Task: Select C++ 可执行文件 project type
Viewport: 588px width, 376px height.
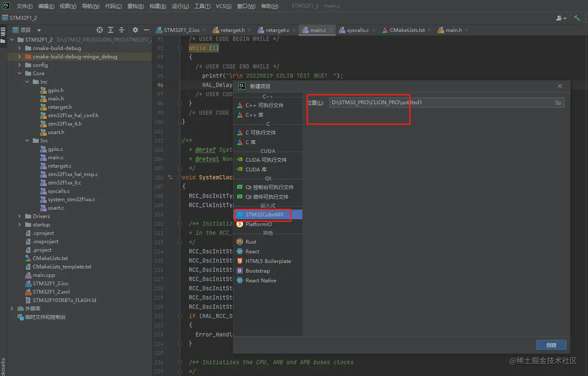Action: click(x=268, y=105)
